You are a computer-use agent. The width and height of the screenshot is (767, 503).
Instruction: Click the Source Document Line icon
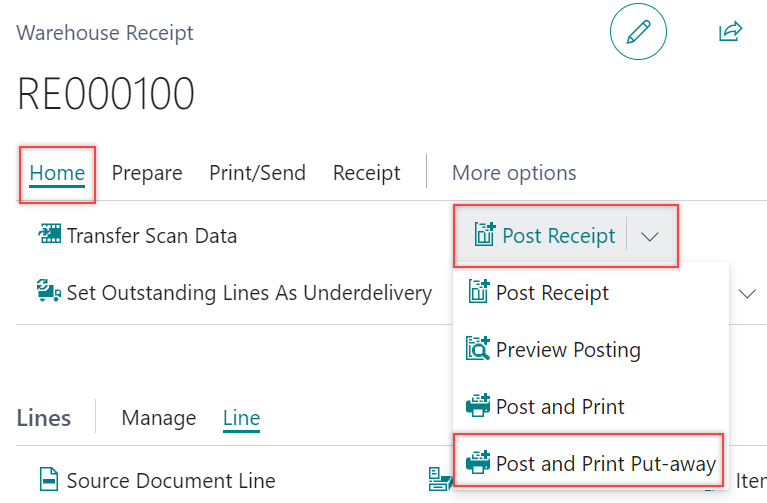(x=49, y=480)
